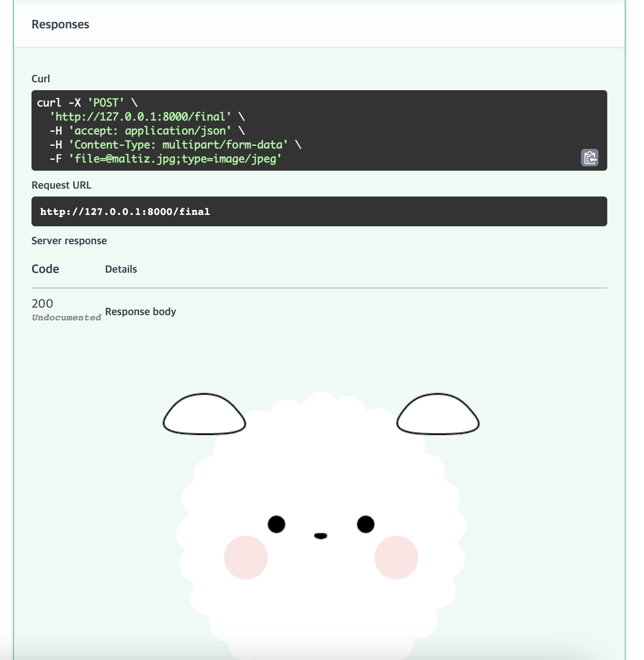Click the divider line under Server response headers
This screenshot has height=660, width=644.
319,287
